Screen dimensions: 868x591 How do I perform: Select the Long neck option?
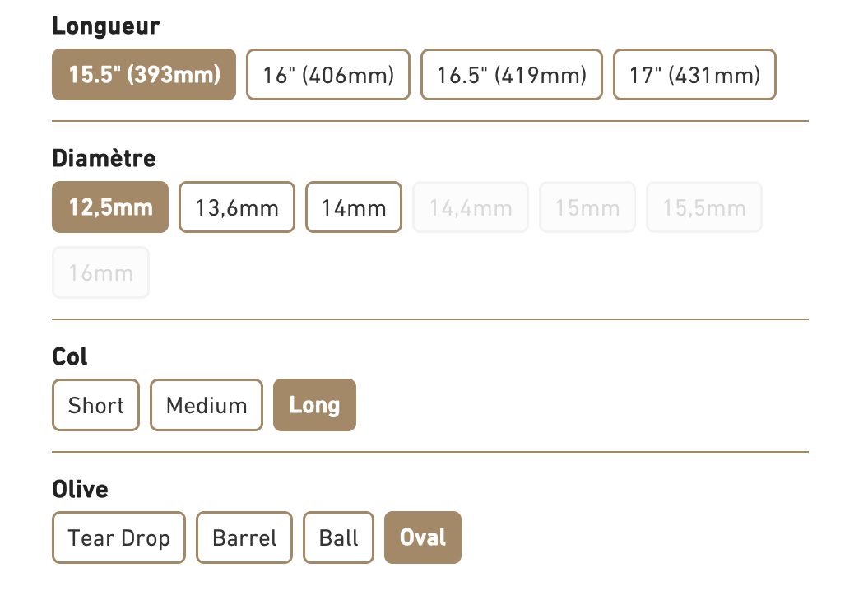[x=314, y=405]
